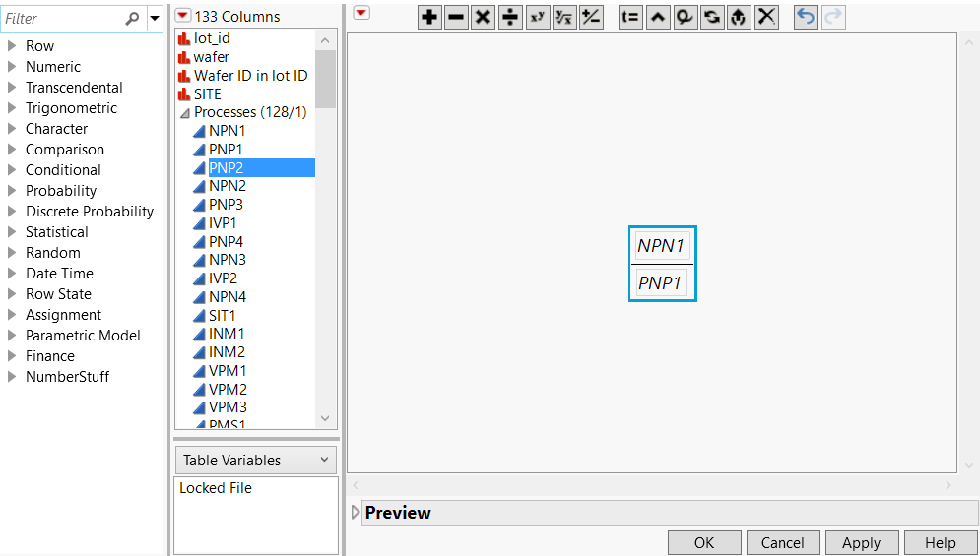Select Row State function category

coord(58,293)
